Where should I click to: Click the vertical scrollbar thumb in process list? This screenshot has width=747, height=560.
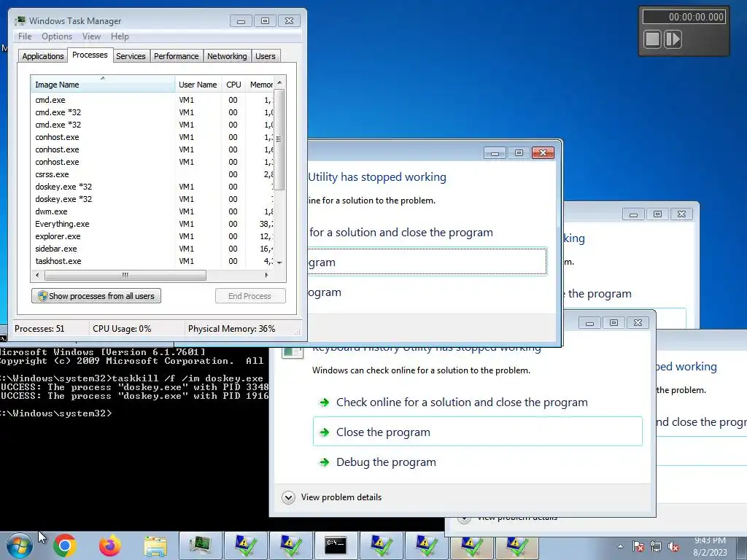pos(279,139)
